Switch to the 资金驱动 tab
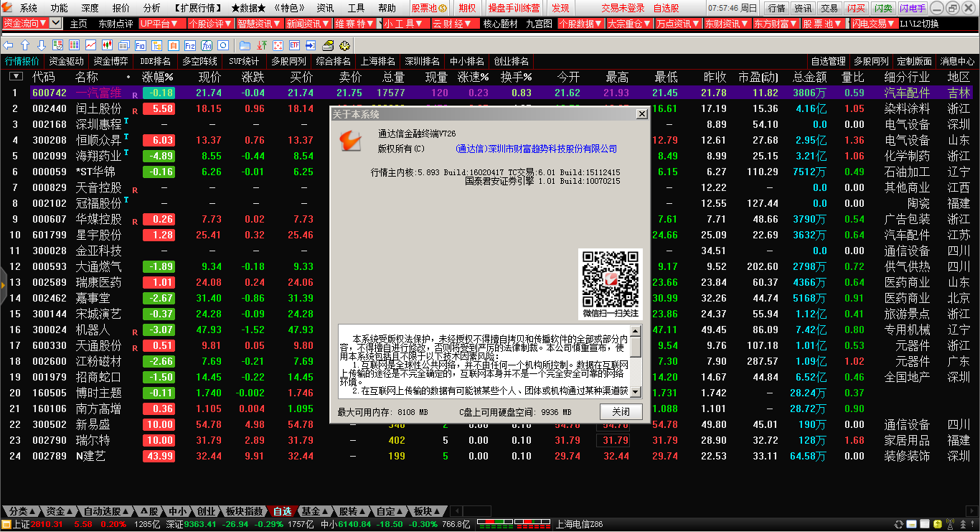This screenshot has height=532, width=980. click(66, 61)
